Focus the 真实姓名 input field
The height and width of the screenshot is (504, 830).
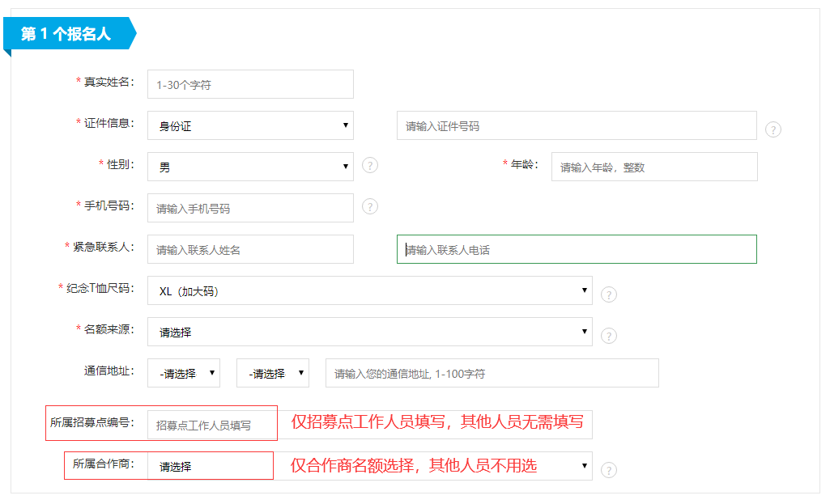point(250,84)
